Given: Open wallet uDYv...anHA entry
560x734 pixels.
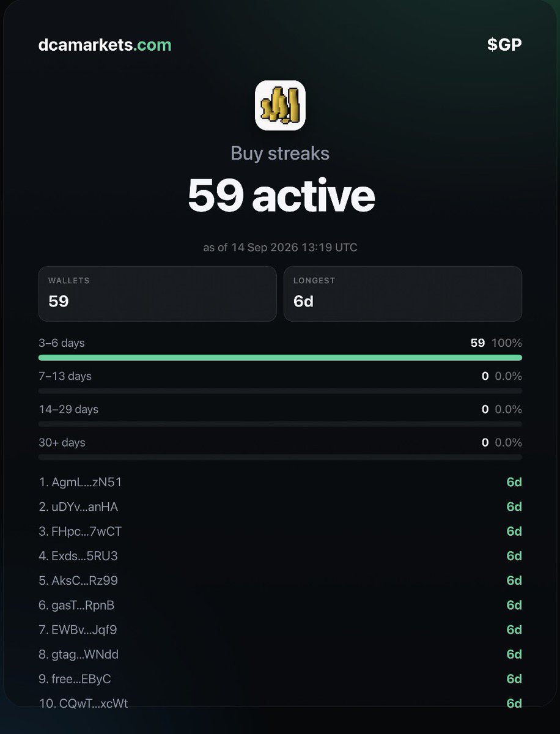Looking at the screenshot, I should coord(280,506).
